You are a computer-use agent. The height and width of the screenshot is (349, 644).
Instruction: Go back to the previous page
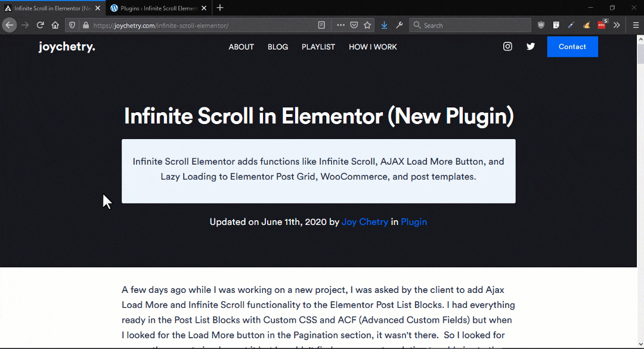pos(9,25)
